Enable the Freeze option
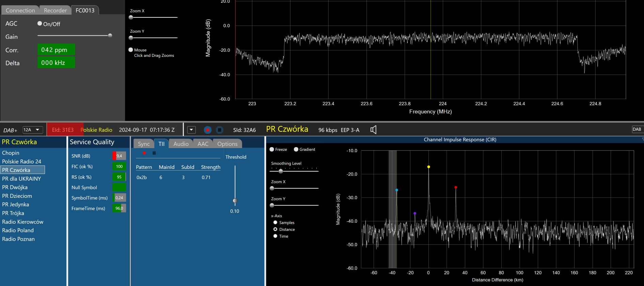This screenshot has height=286, width=644. pos(272,149)
